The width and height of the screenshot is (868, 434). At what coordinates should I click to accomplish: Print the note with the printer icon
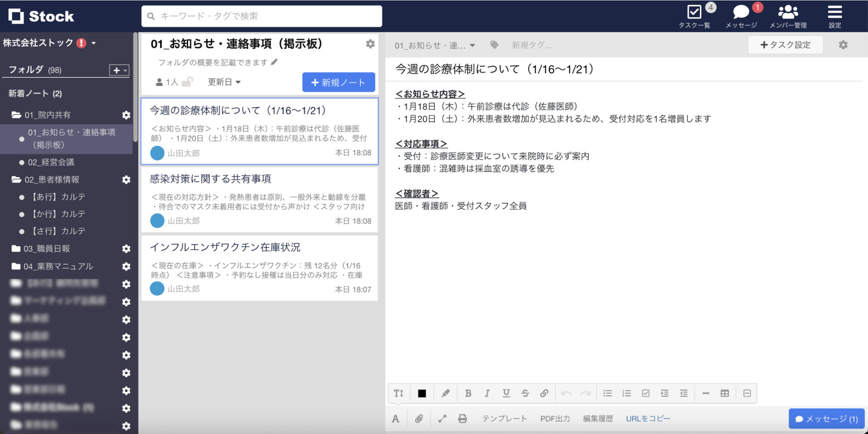462,418
